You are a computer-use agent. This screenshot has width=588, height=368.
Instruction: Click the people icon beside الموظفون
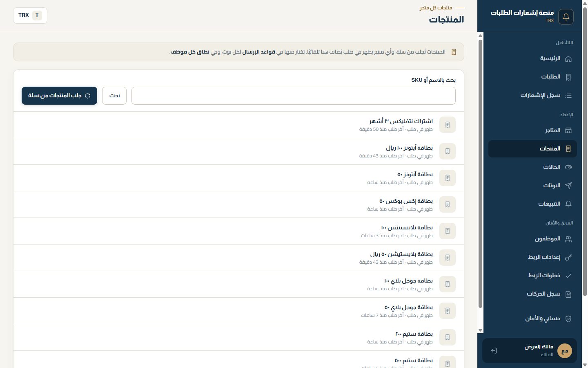pyautogui.click(x=568, y=239)
